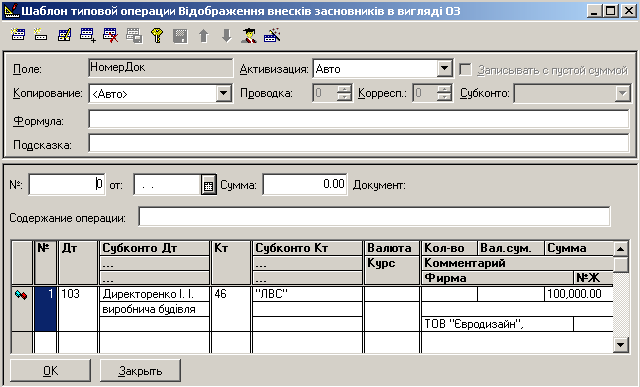Decrease the Корресп. spinner value
The width and height of the screenshot is (640, 387).
444,97
